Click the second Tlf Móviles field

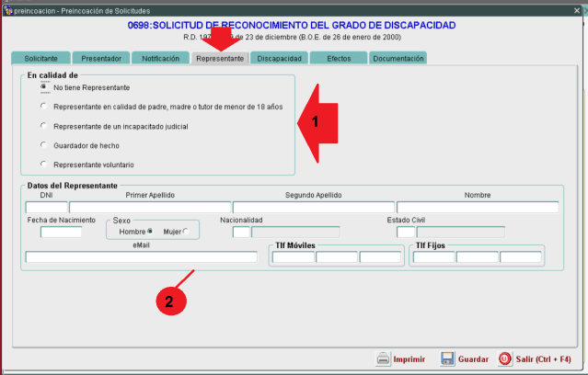point(337,257)
